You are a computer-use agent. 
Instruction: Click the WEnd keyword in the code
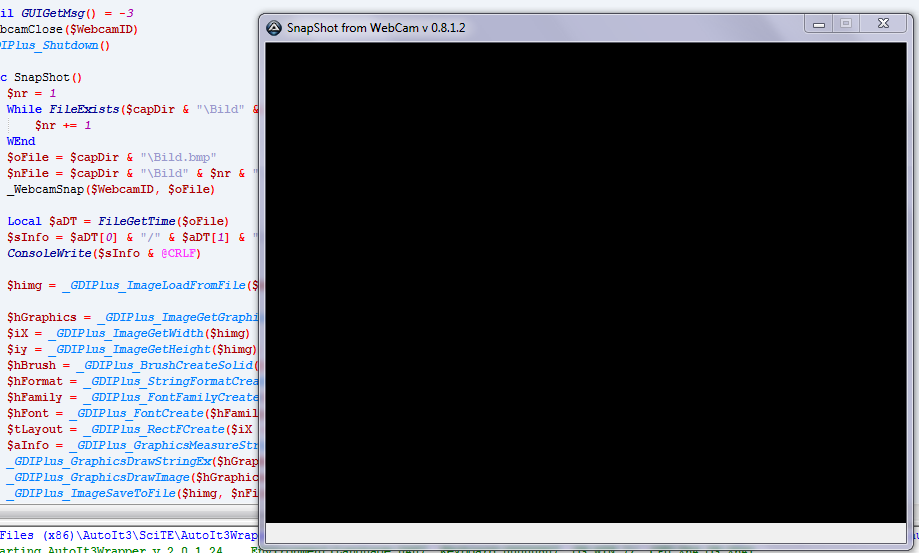point(21,141)
